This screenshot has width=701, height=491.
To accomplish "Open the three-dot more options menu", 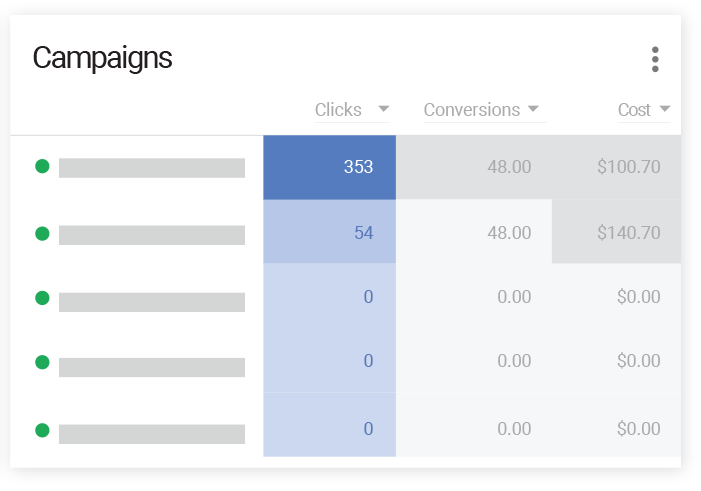I will tap(655, 59).
